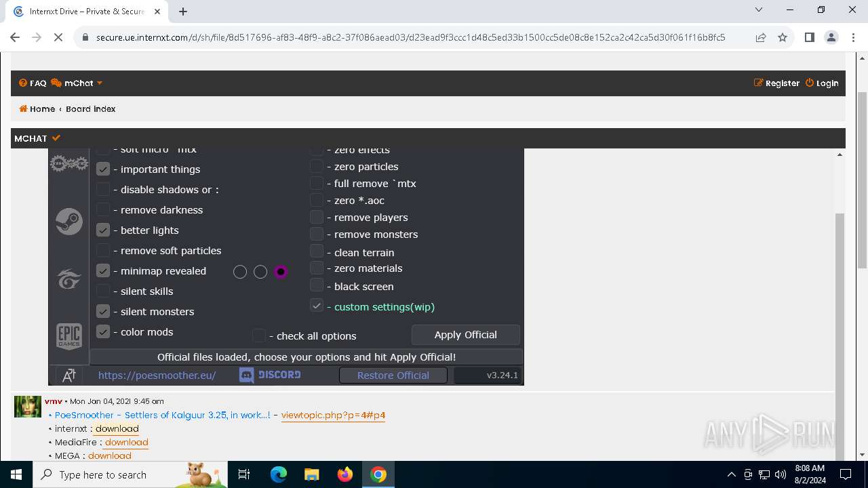Launch Firefox from taskbar
Image resolution: width=868 pixels, height=488 pixels.
[x=345, y=474]
